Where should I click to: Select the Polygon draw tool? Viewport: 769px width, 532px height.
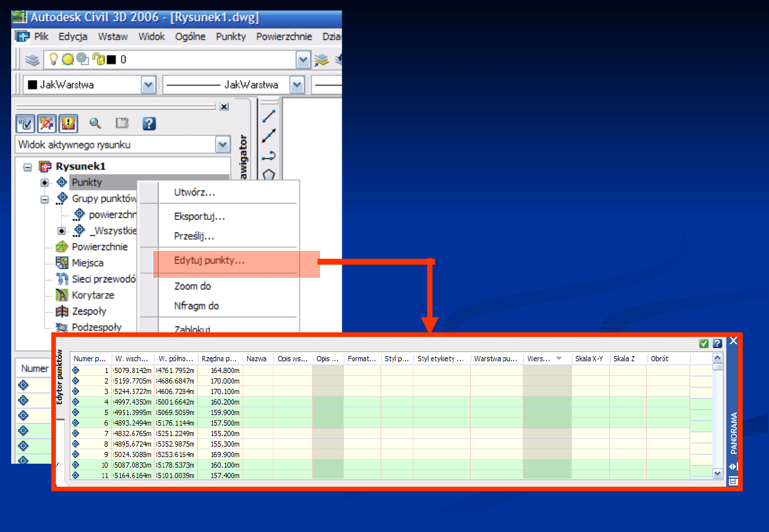(269, 175)
